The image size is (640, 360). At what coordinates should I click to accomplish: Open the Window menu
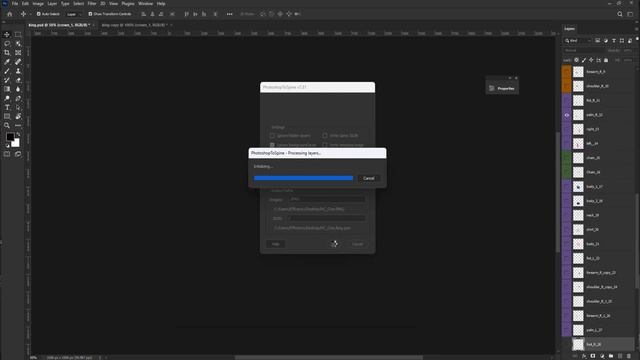coord(145,4)
